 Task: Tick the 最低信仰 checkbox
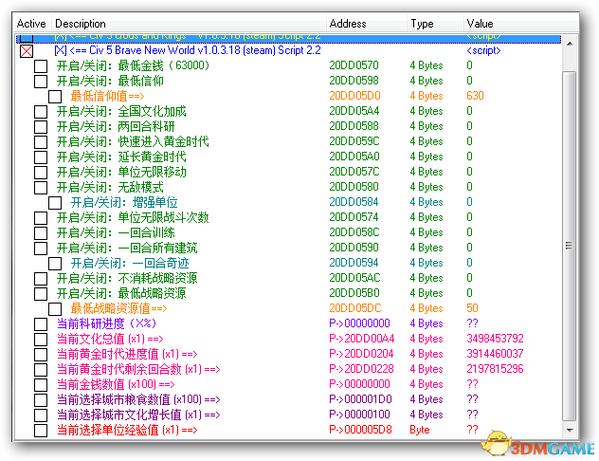point(40,81)
